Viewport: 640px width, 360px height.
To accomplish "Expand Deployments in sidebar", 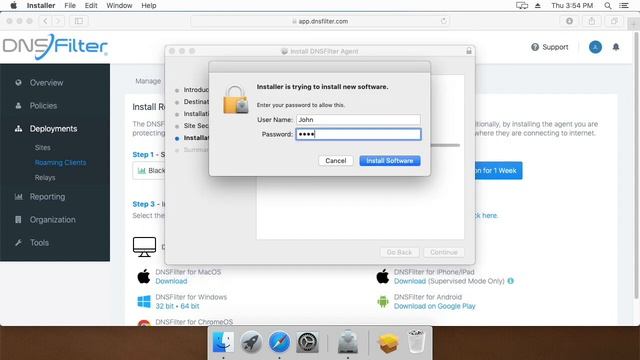I will tap(53, 129).
